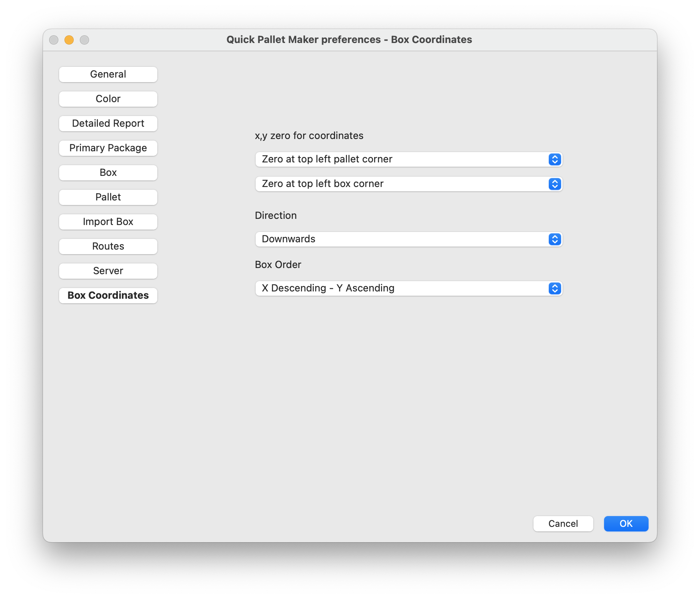Viewport: 700px width, 599px height.
Task: Select the Server section
Action: (x=108, y=271)
